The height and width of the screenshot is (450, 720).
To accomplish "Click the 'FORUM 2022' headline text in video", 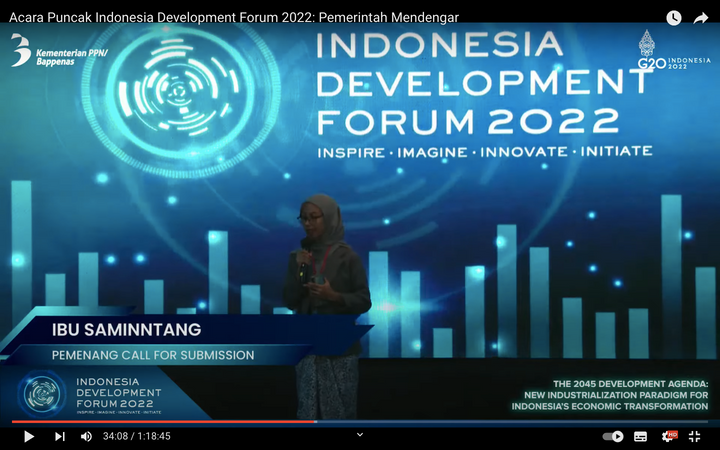I will tap(468, 120).
